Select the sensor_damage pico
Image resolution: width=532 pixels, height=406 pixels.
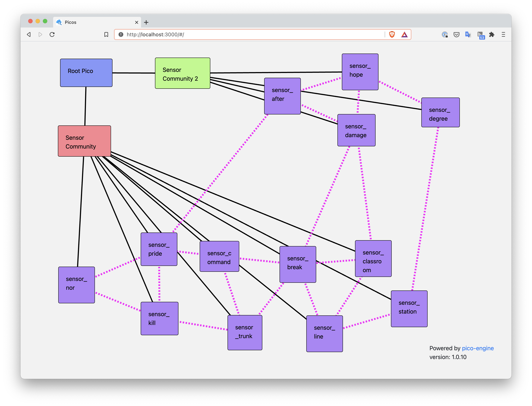[356, 130]
